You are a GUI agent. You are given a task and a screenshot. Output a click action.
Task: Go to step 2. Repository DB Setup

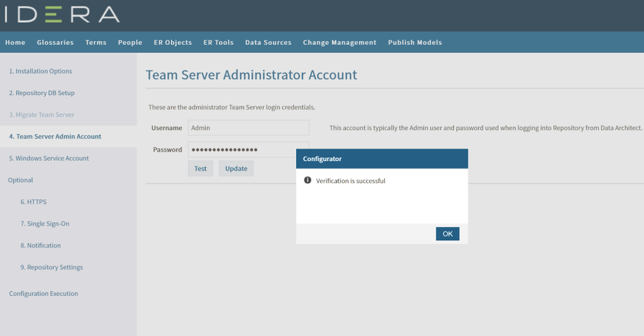tap(42, 93)
